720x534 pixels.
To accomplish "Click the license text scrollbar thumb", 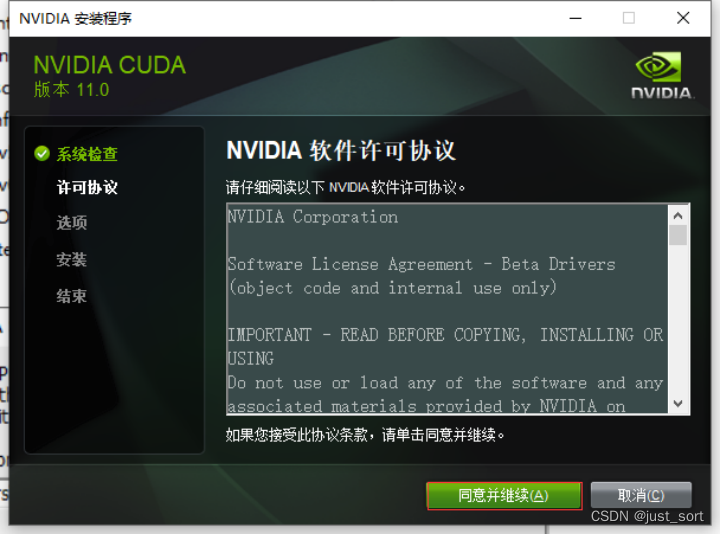I will click(x=678, y=235).
